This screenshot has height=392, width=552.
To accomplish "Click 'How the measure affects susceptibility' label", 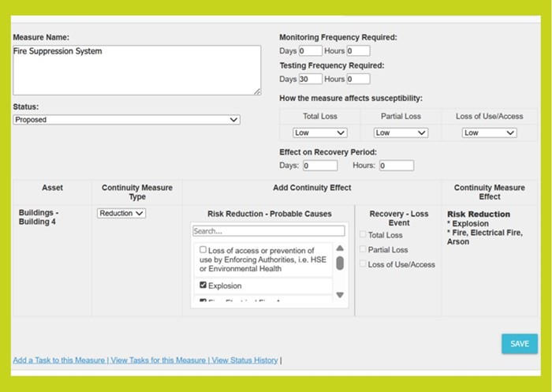I will coord(351,99).
